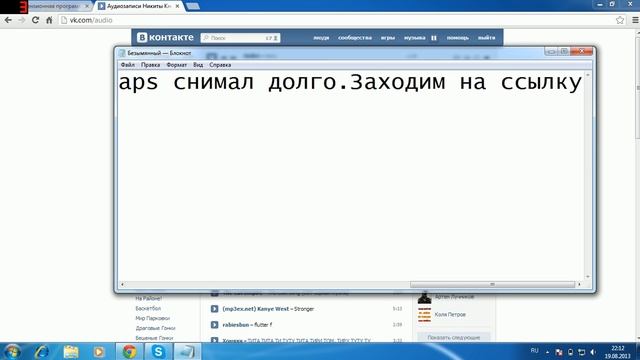The width and height of the screenshot is (640, 360).
Task: Click the Notepad title bar icon
Action: [122, 53]
